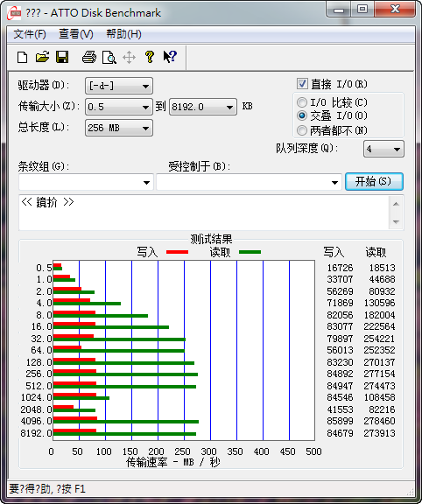Click the description box scroll down arrow
The image size is (422, 504).
click(397, 221)
